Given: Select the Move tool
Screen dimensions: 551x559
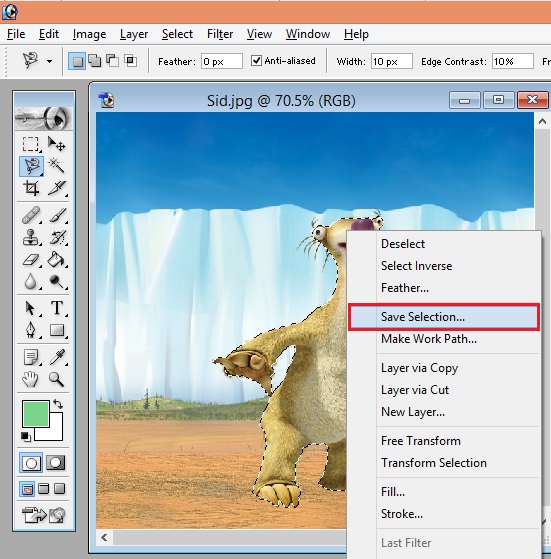Looking at the screenshot, I should [x=56, y=144].
